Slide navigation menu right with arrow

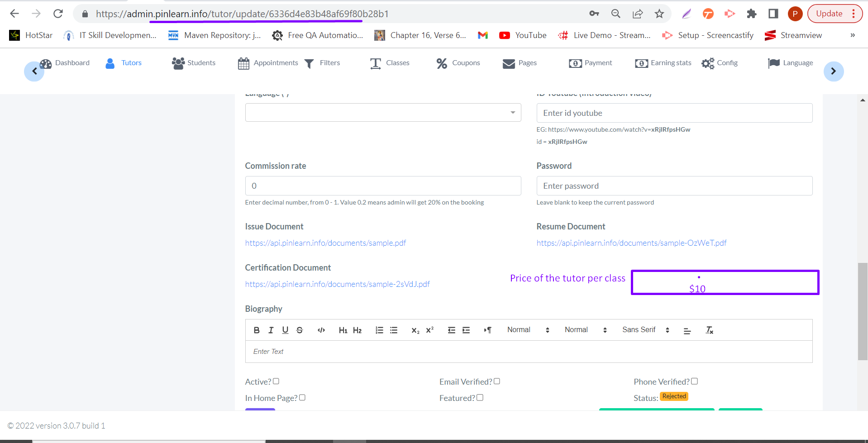pos(834,71)
